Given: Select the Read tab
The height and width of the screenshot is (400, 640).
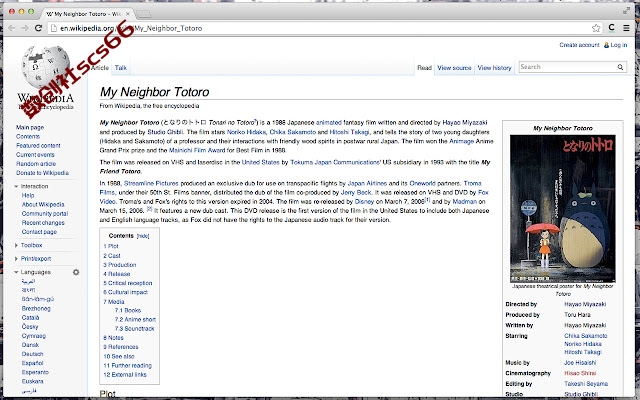Looking at the screenshot, I should click(424, 68).
